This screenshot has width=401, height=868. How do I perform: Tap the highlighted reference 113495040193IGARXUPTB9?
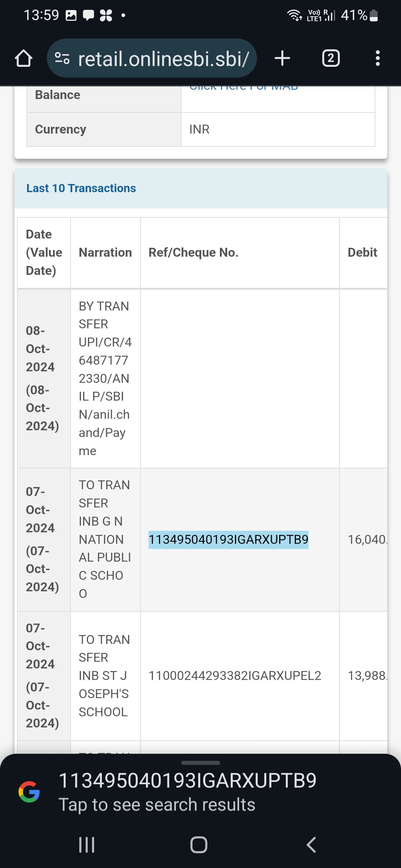coord(228,539)
